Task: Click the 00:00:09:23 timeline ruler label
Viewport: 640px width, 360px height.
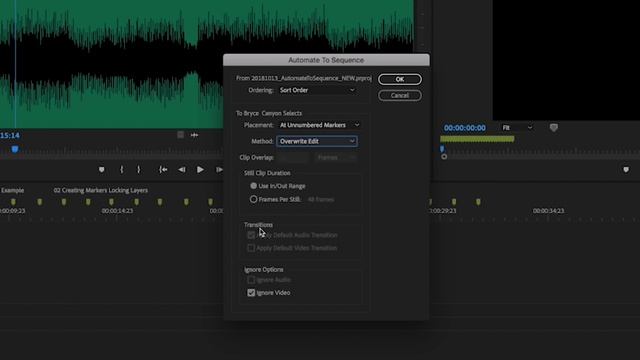Action: click(x=12, y=211)
